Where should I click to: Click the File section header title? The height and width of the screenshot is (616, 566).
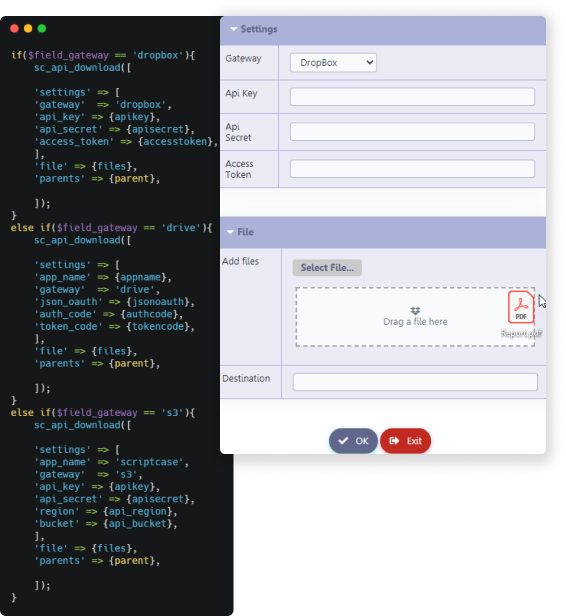click(x=245, y=232)
